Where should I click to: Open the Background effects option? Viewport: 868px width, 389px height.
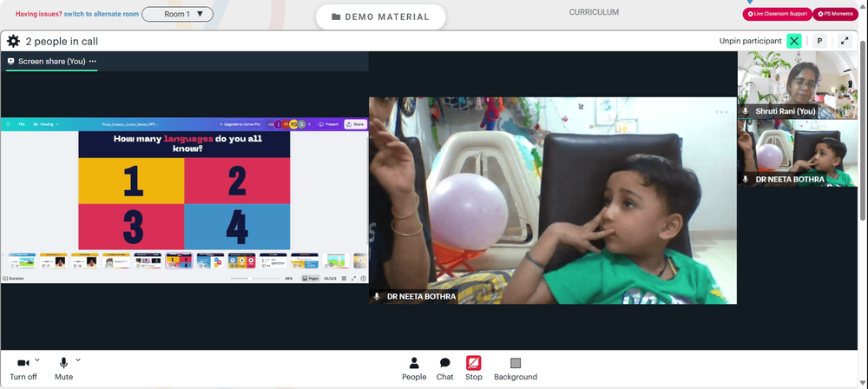pyautogui.click(x=516, y=369)
